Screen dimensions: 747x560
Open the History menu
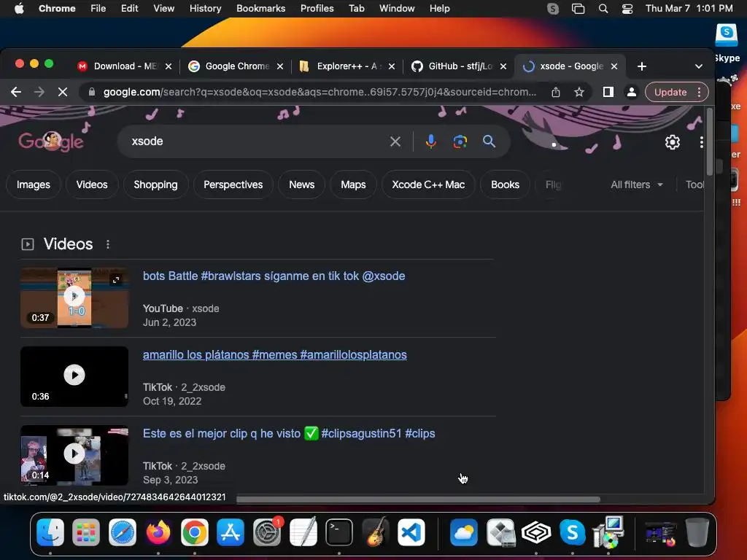coord(205,9)
